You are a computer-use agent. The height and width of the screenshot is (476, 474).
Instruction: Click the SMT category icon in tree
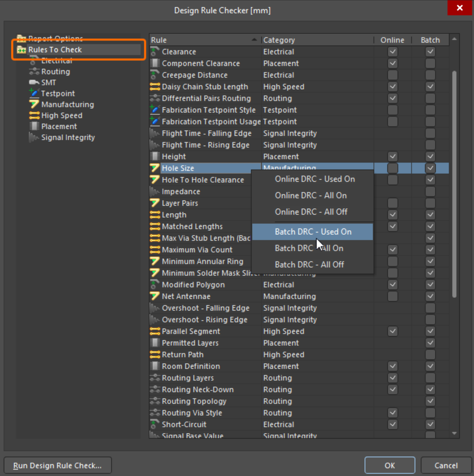click(x=34, y=83)
